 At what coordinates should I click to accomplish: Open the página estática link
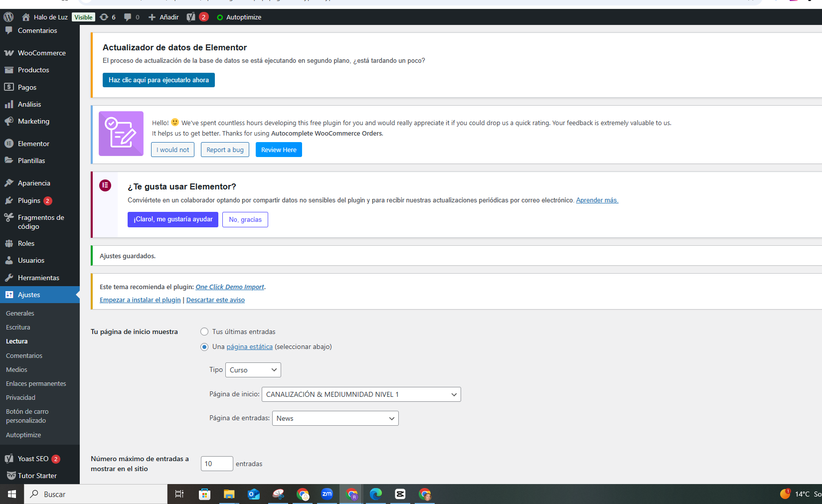coord(249,347)
